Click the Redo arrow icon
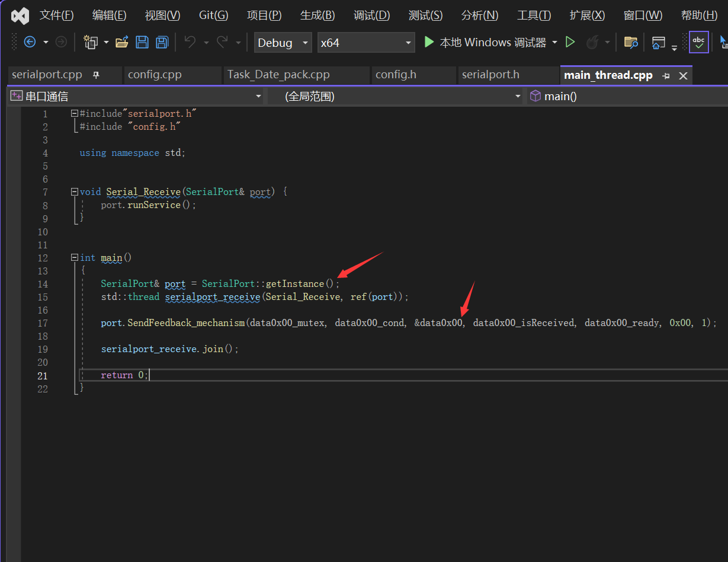 [x=222, y=42]
